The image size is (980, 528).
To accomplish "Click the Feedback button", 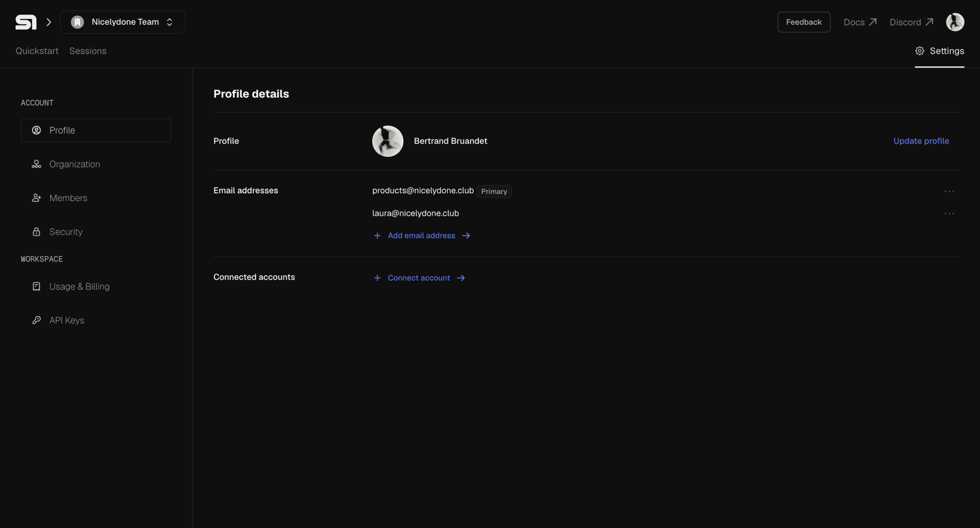I will pos(804,22).
